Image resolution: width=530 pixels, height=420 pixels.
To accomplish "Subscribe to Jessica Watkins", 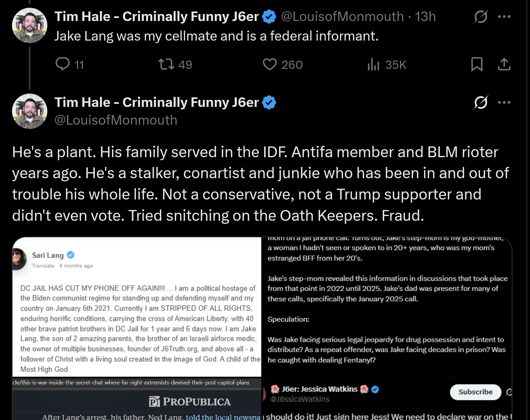I will point(475,392).
